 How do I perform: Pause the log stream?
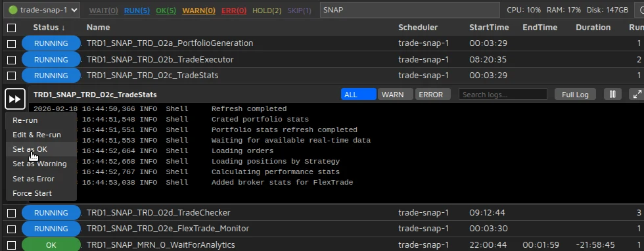[x=612, y=95]
